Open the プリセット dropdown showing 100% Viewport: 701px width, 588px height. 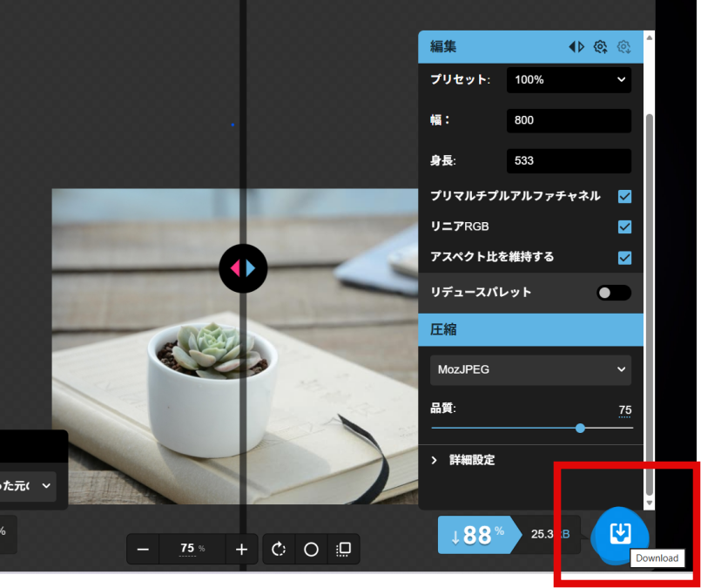(x=569, y=79)
